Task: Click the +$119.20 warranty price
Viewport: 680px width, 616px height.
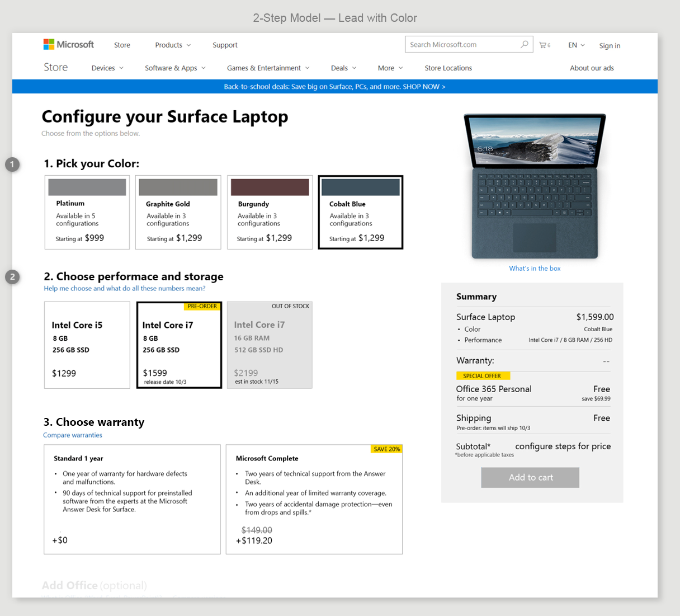Action: point(254,541)
